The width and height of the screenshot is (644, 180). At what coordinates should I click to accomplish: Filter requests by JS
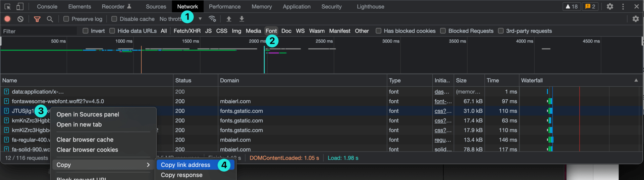pyautogui.click(x=208, y=31)
